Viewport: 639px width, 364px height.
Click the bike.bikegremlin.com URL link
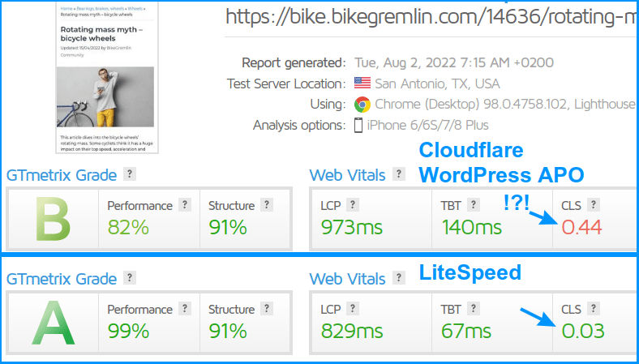pos(432,17)
